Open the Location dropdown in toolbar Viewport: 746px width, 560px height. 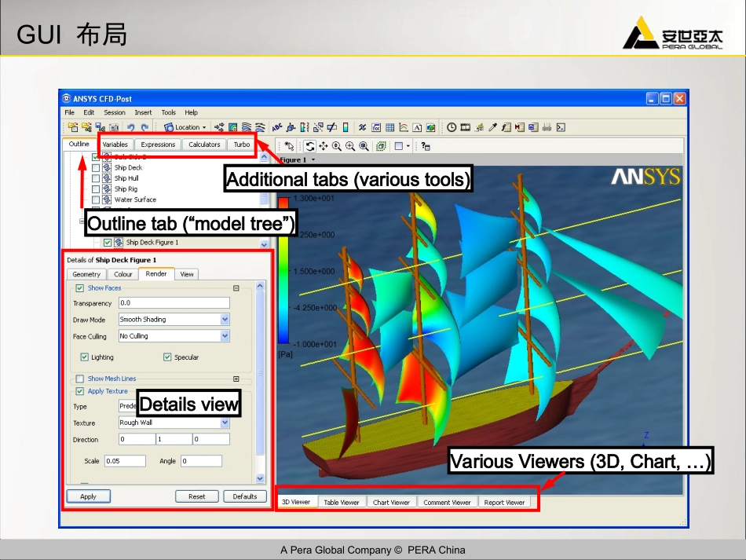[185, 127]
